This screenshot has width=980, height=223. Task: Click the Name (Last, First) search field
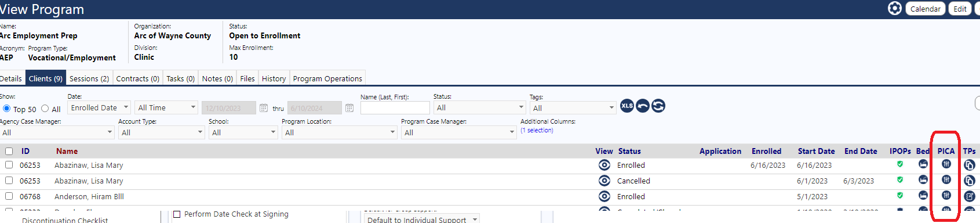click(x=395, y=107)
